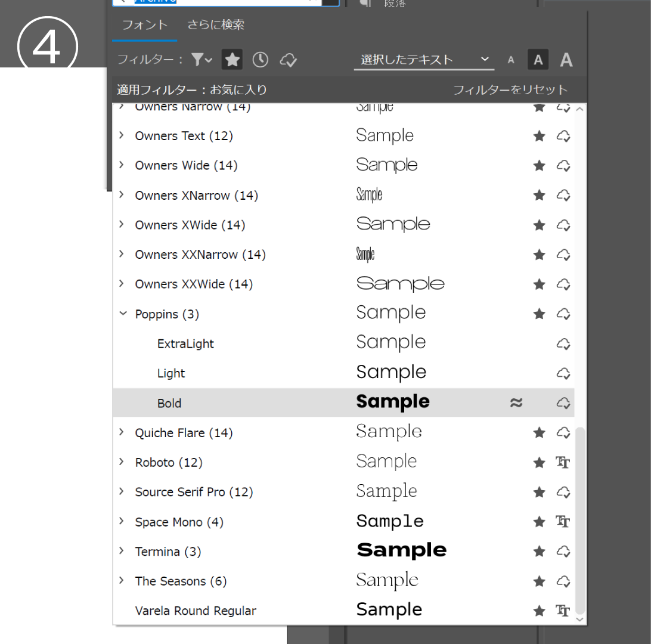Viewport: 651px width, 644px height.
Task: Click TrueType icon on Varela Round row
Action: pyautogui.click(x=563, y=611)
